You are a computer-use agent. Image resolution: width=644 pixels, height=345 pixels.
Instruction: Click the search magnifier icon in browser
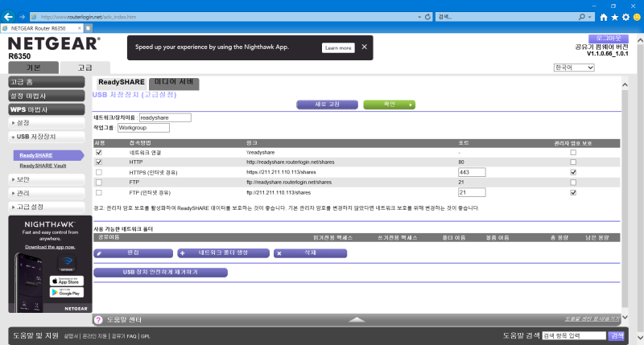click(x=581, y=17)
